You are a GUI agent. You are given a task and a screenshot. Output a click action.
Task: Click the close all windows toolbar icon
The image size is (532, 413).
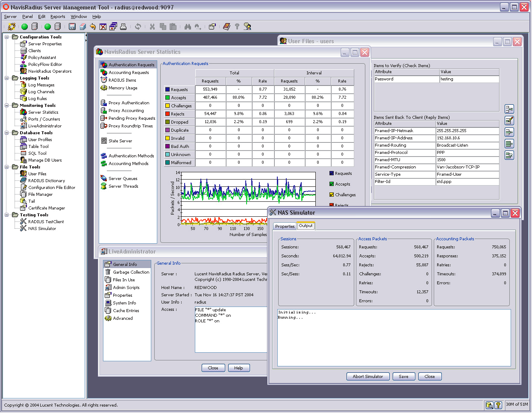(113, 27)
